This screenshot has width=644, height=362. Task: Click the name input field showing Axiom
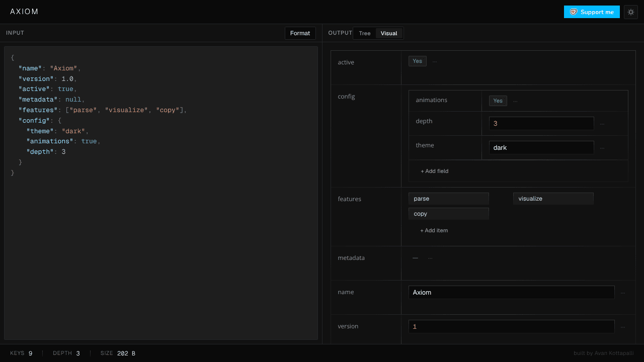[x=512, y=292]
